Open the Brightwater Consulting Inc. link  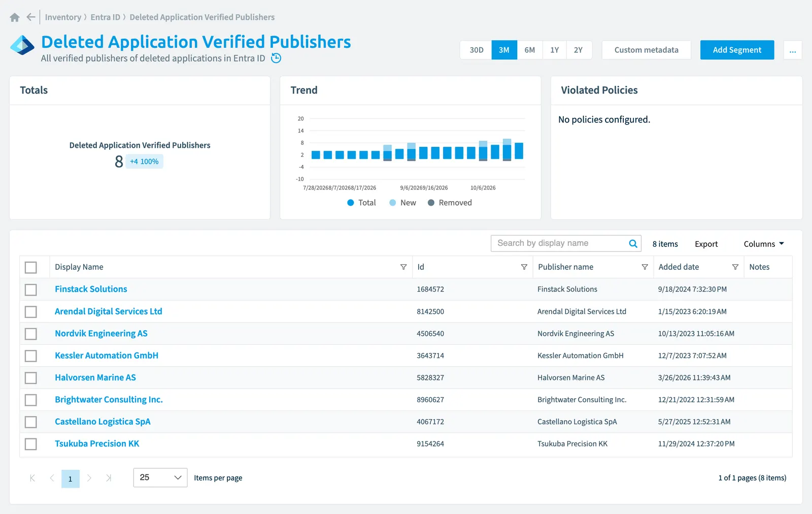point(109,399)
